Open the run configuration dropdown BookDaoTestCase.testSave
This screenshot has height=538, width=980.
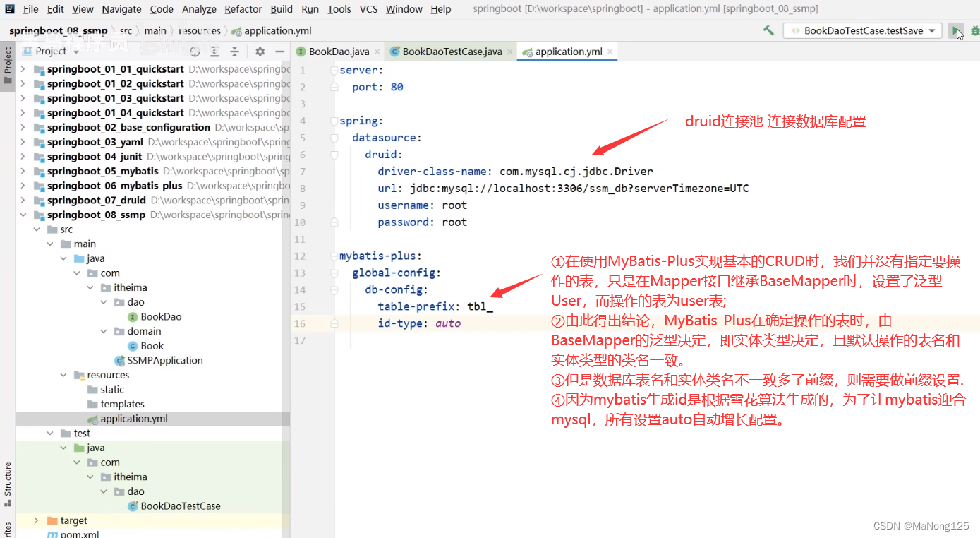pos(862,30)
